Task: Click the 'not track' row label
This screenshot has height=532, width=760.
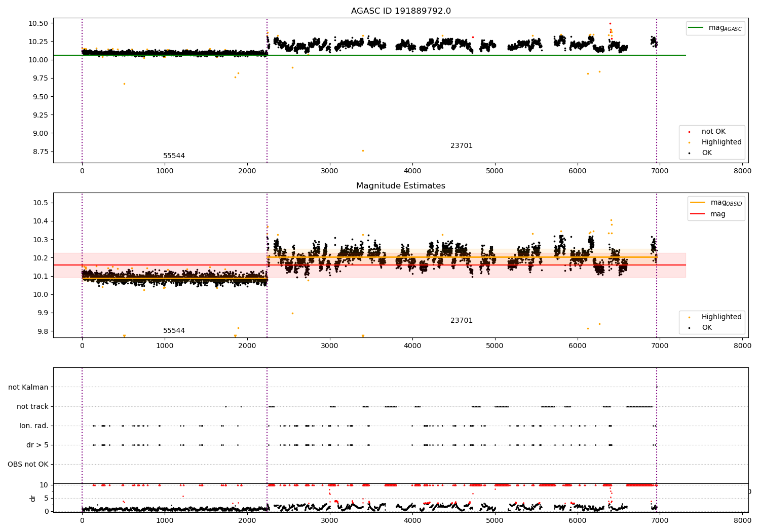Action: [x=32, y=407]
